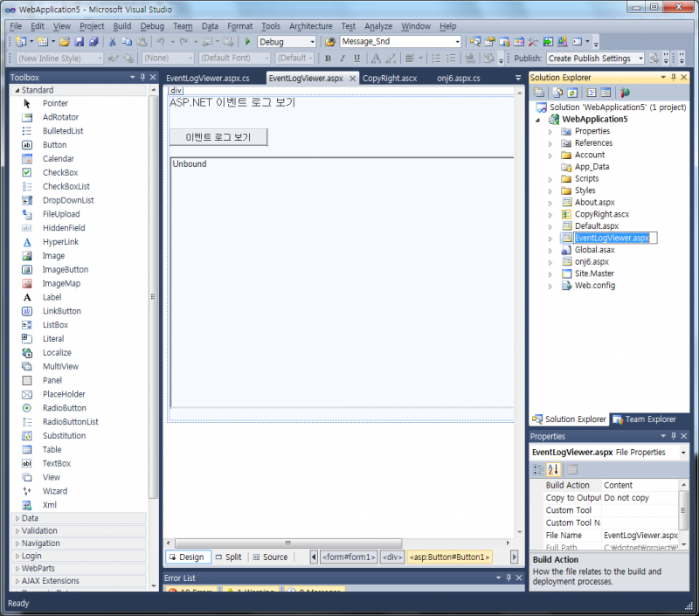Click the 이벤트 로그 보기 button in designer

point(218,137)
